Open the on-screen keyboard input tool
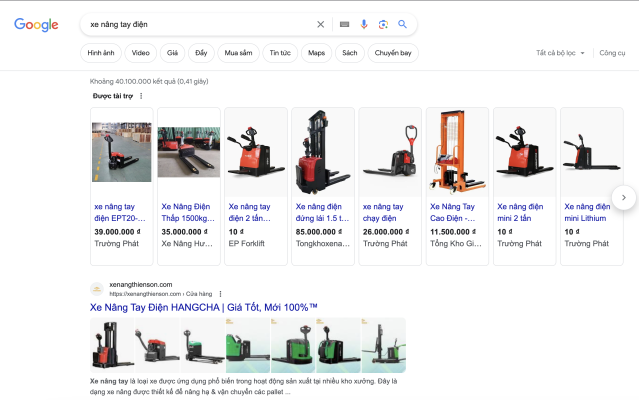This screenshot has height=400, width=639. (344, 25)
